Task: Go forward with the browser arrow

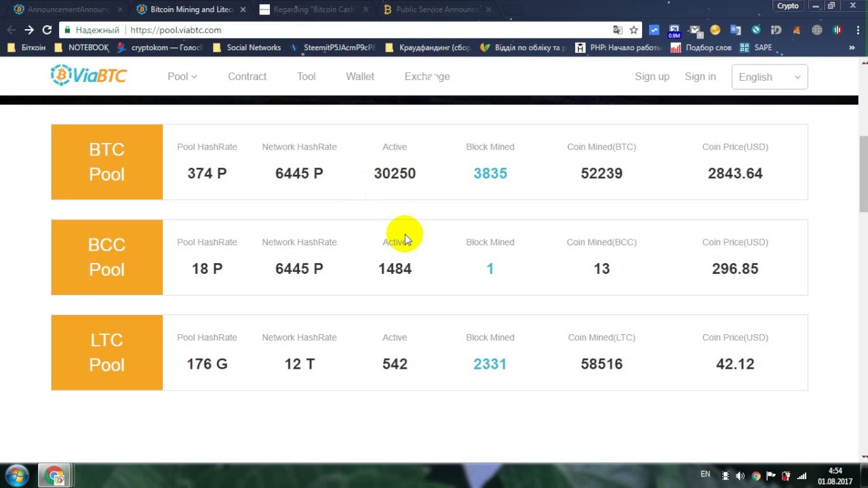Action: tap(28, 30)
